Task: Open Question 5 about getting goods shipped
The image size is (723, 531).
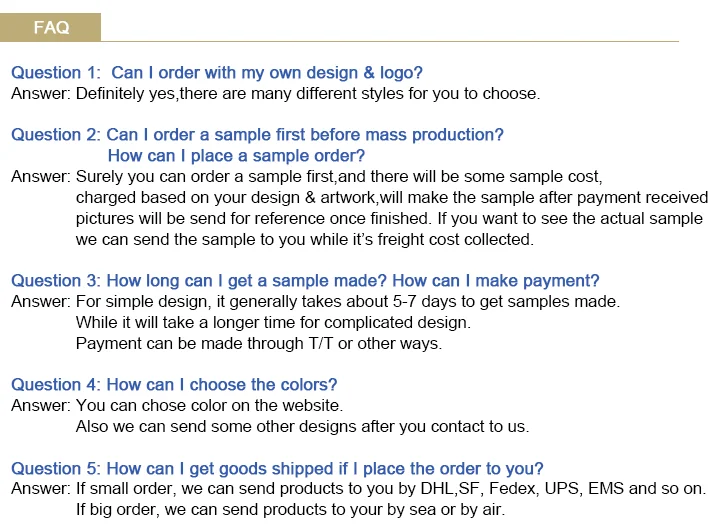Action: [277, 469]
